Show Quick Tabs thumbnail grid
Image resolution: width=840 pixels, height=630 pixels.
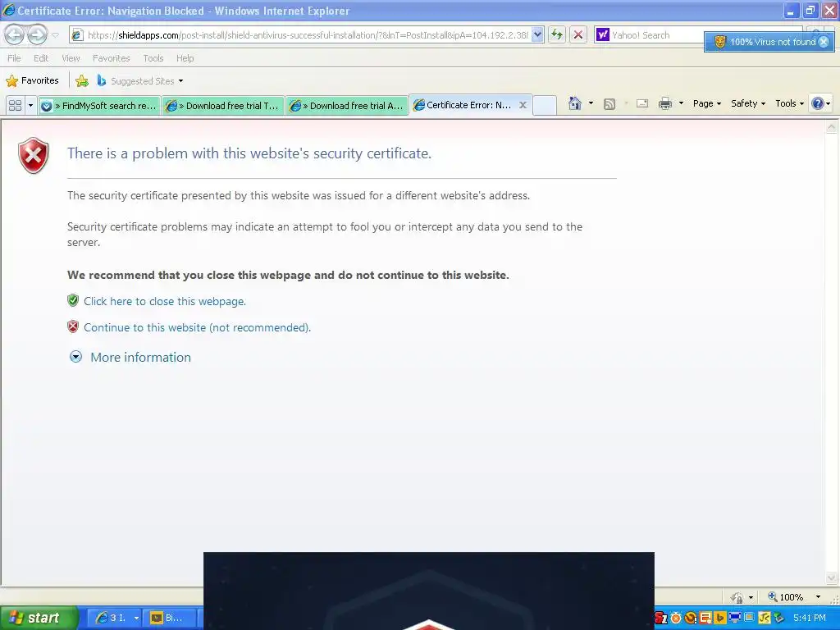15,106
